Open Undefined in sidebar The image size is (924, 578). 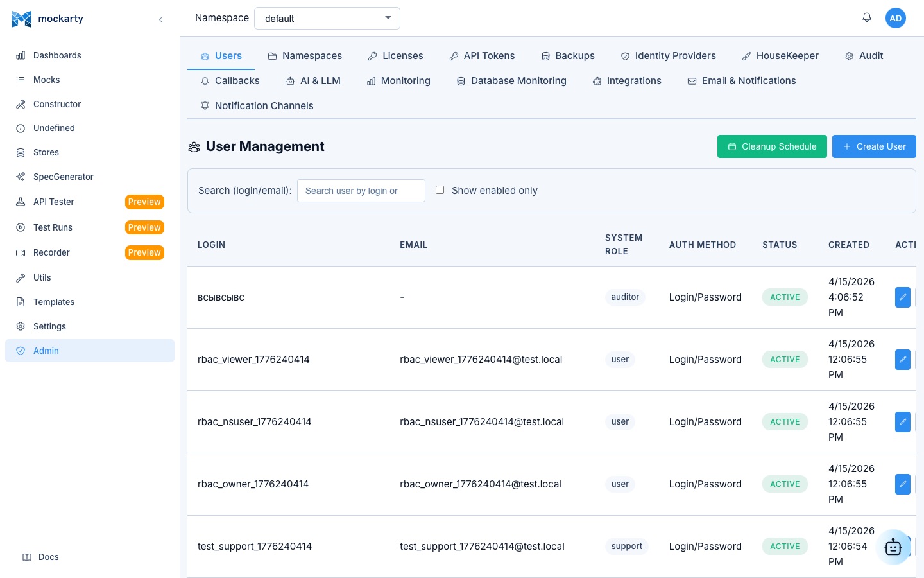[x=90, y=128]
